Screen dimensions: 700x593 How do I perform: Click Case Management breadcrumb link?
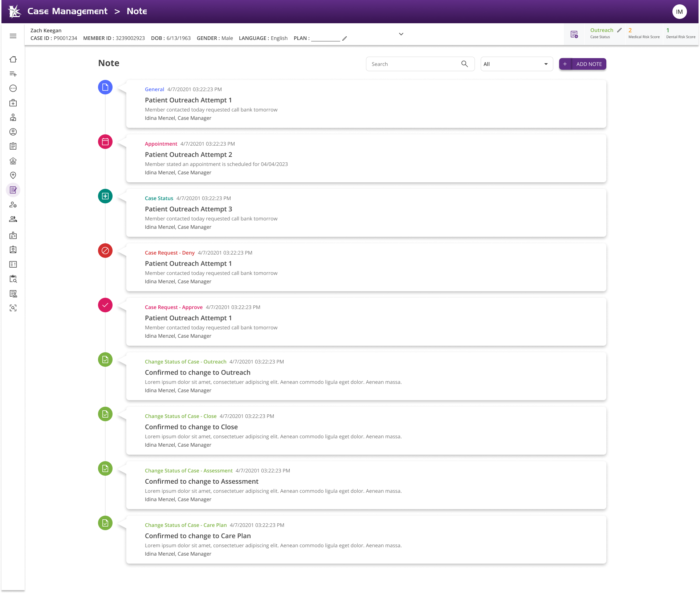click(68, 11)
